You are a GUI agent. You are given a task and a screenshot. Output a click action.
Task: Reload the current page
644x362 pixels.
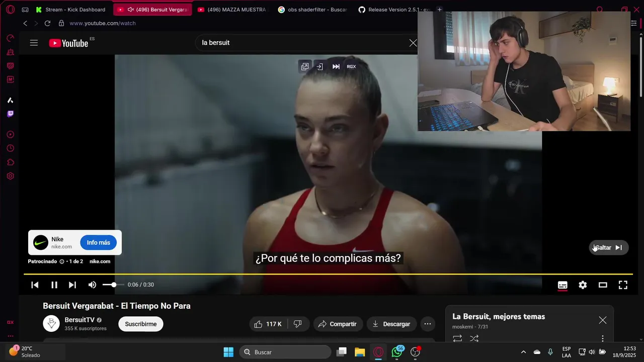click(47, 23)
